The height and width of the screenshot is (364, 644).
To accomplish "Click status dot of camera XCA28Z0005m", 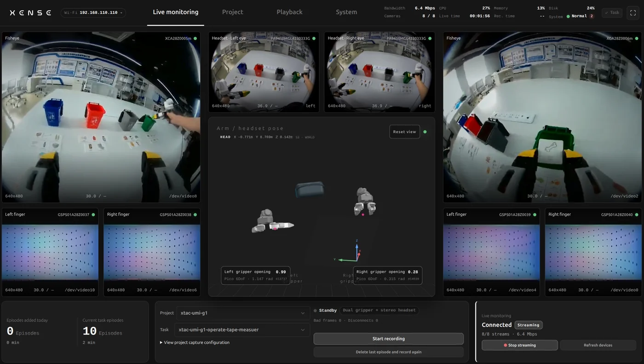I will coord(195,39).
